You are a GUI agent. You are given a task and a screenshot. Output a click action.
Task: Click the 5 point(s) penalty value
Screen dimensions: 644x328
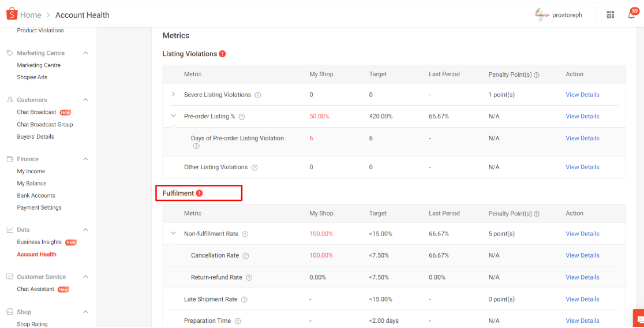point(501,234)
